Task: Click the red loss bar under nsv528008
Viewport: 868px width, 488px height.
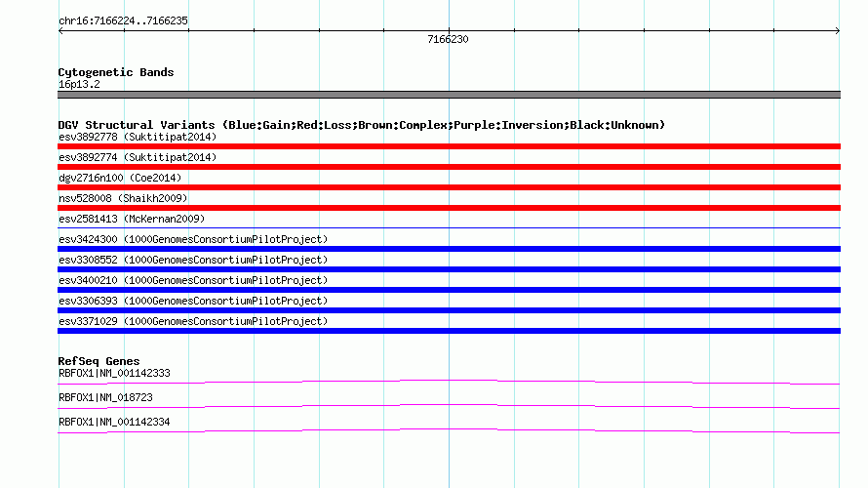Action: point(449,208)
